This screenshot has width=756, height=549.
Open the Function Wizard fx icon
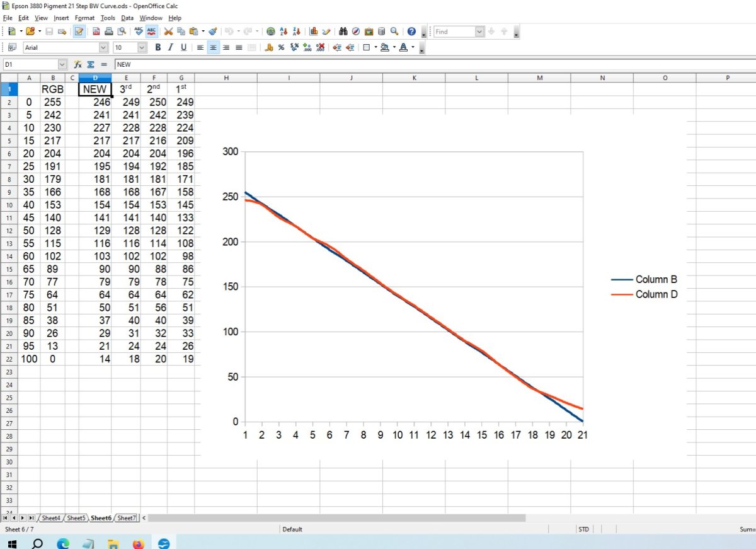pyautogui.click(x=78, y=64)
